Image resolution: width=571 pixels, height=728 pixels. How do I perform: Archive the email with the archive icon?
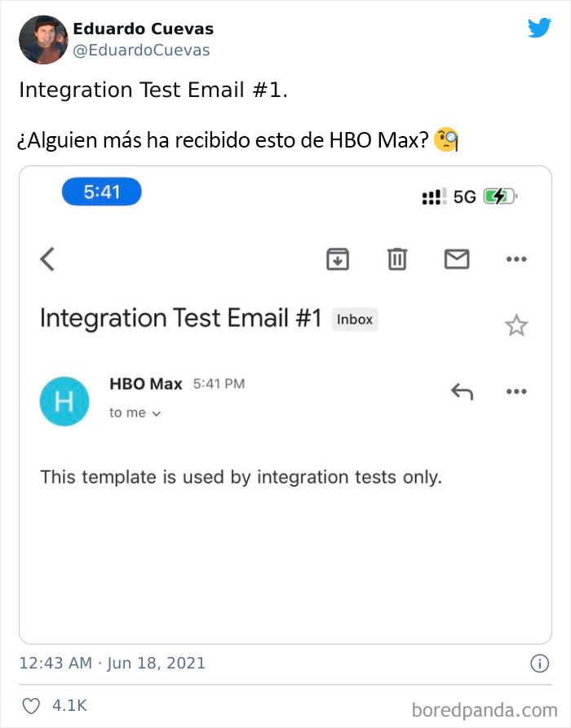click(338, 259)
